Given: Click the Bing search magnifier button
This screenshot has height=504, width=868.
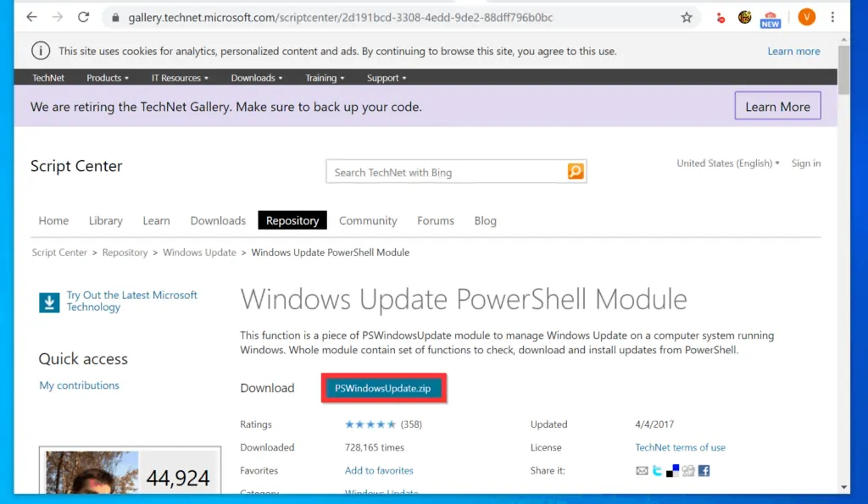Looking at the screenshot, I should [575, 171].
